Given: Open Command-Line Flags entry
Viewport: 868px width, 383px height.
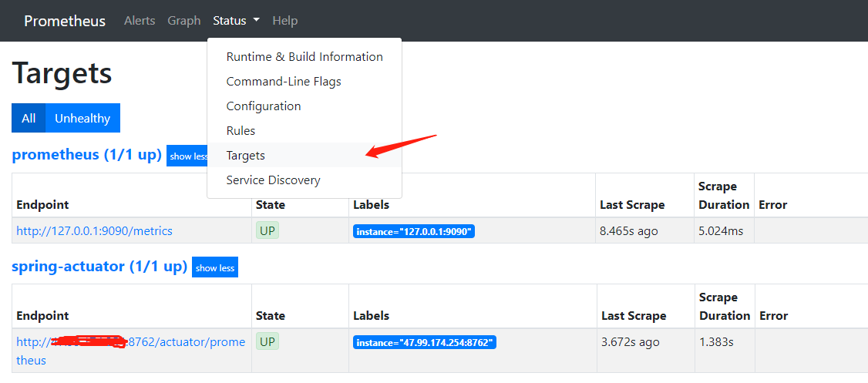Looking at the screenshot, I should click(304, 82).
